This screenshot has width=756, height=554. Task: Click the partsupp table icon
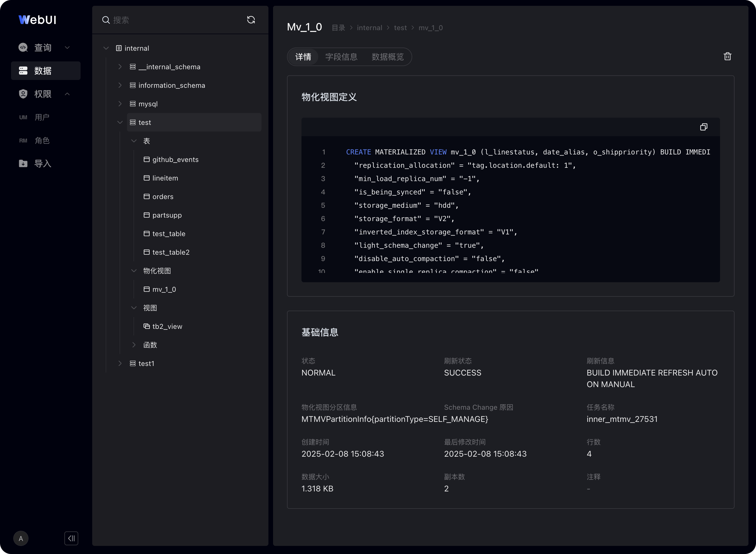point(147,215)
